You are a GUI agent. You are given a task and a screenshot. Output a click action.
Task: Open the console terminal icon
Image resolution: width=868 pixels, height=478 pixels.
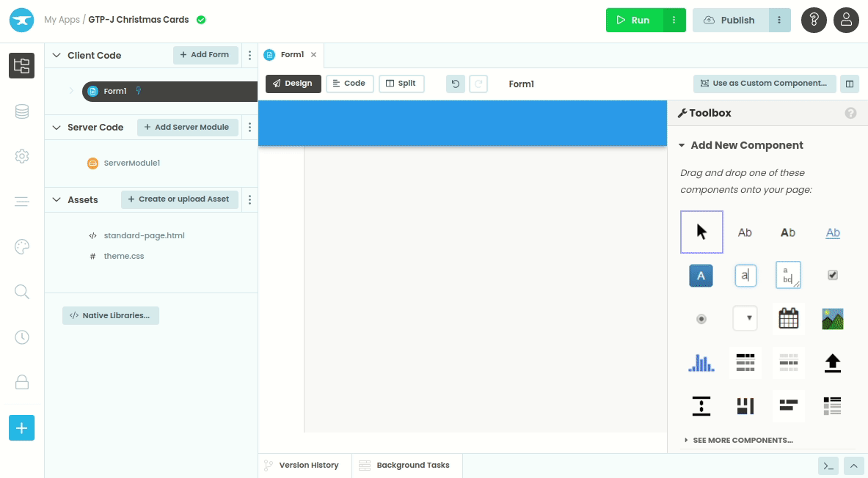[x=828, y=466]
